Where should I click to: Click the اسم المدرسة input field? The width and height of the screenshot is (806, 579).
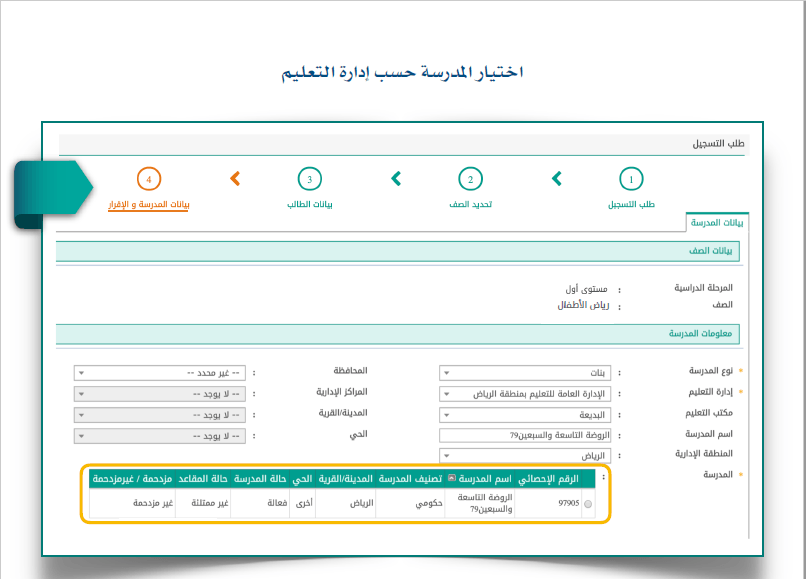click(525, 436)
